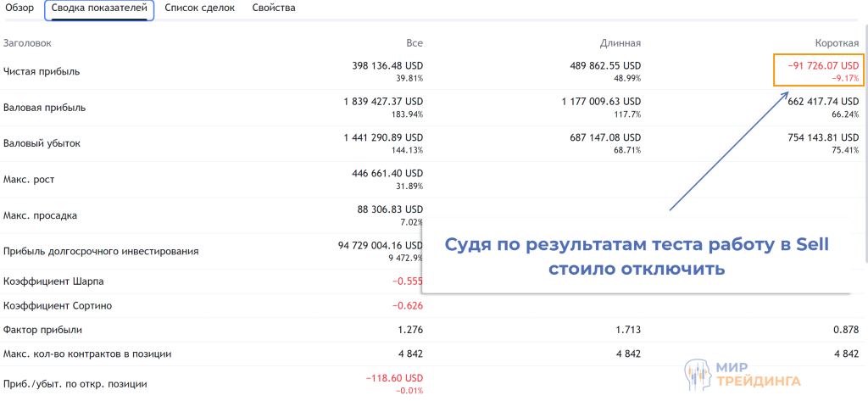Click Sharpe ratio value −0.555
Screen dimensions: 868x401
pos(408,281)
